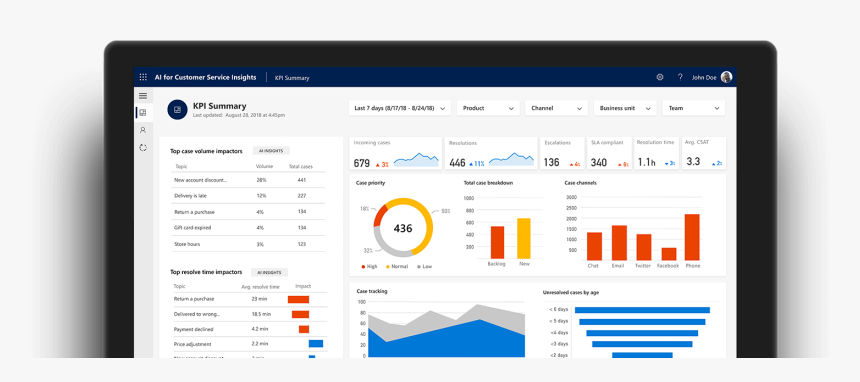Image resolution: width=860 pixels, height=382 pixels.
Task: Click AI Insights badge for case volume
Action: [x=271, y=151]
